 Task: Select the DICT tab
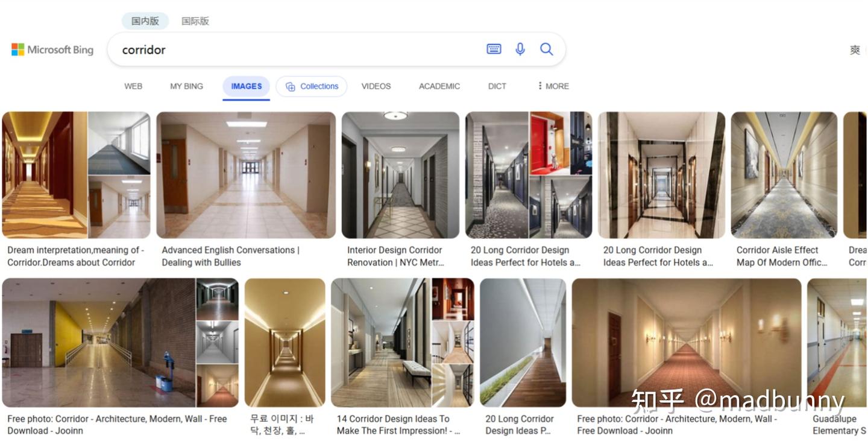(497, 86)
